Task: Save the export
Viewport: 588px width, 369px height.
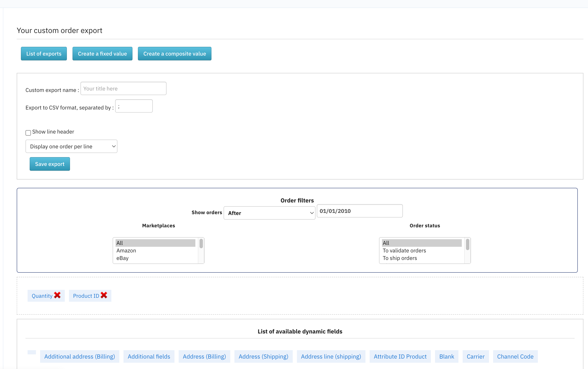Action: (x=50, y=164)
